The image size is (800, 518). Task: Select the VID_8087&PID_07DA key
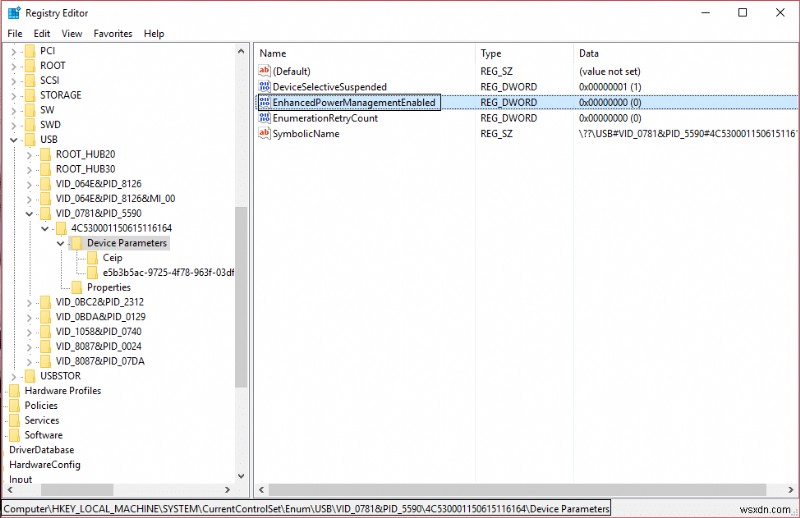tap(100, 361)
